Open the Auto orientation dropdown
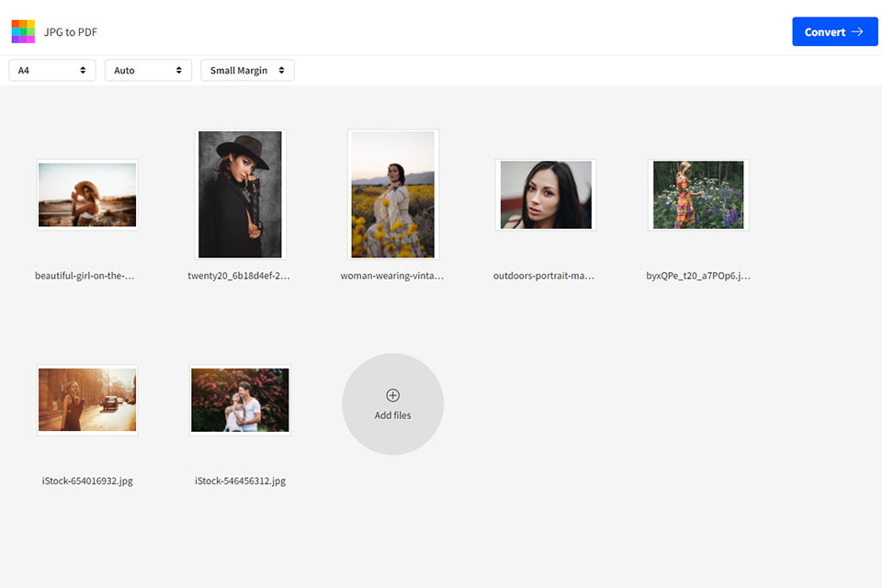The width and height of the screenshot is (882, 588). click(x=149, y=71)
